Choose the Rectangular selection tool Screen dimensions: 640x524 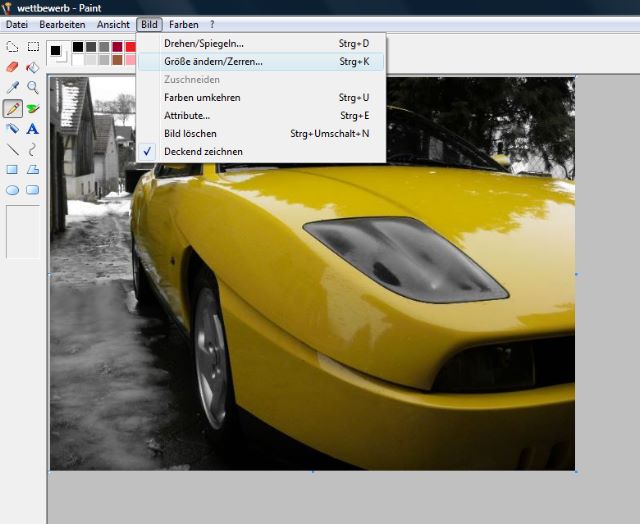[x=33, y=46]
